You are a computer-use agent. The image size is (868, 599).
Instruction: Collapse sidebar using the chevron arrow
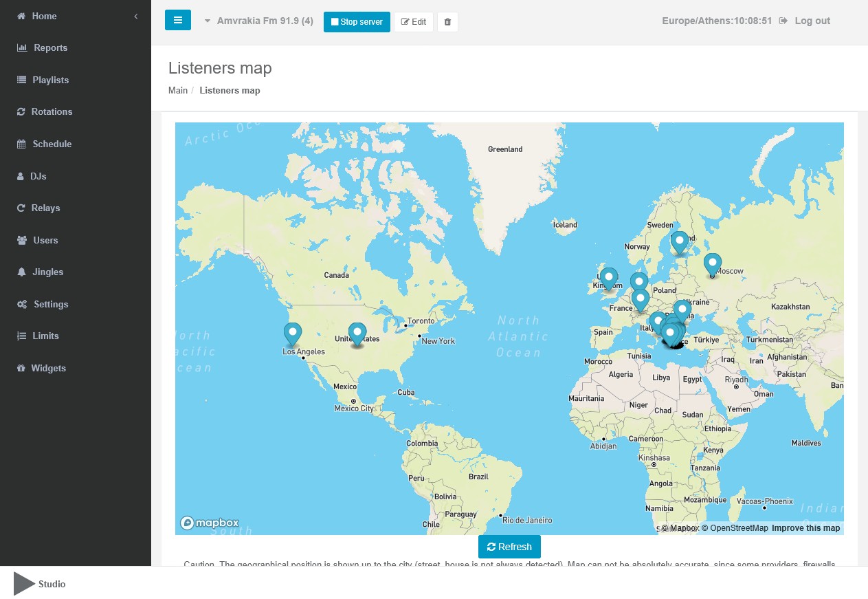point(136,16)
